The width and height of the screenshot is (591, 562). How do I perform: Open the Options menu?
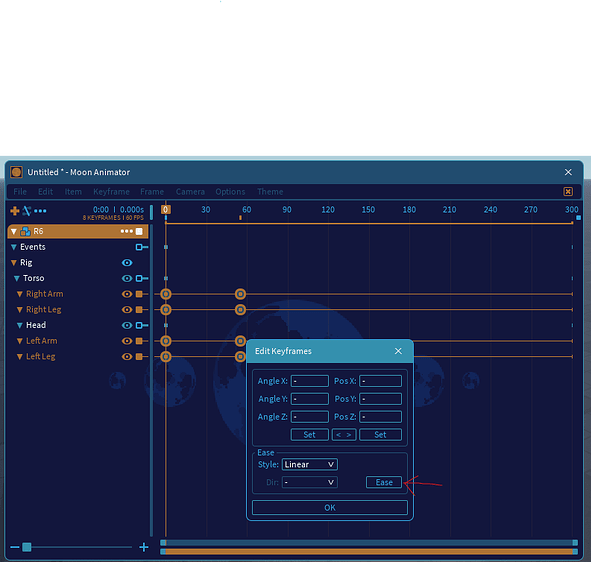pyautogui.click(x=230, y=191)
